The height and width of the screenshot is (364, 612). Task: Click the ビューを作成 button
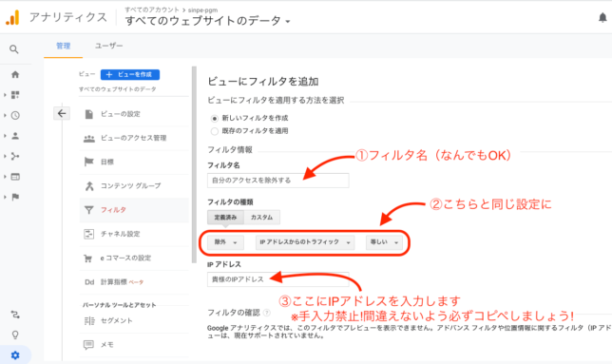(130, 74)
